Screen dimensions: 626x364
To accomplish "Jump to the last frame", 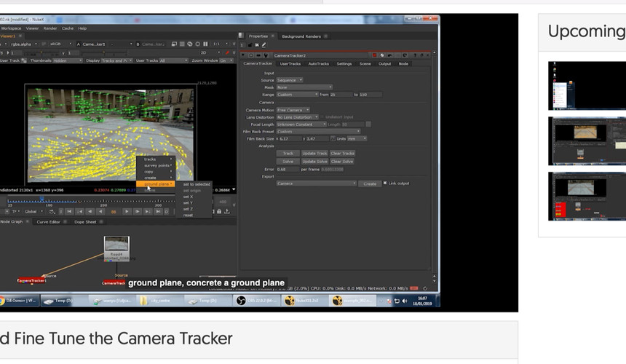I will pos(158,212).
